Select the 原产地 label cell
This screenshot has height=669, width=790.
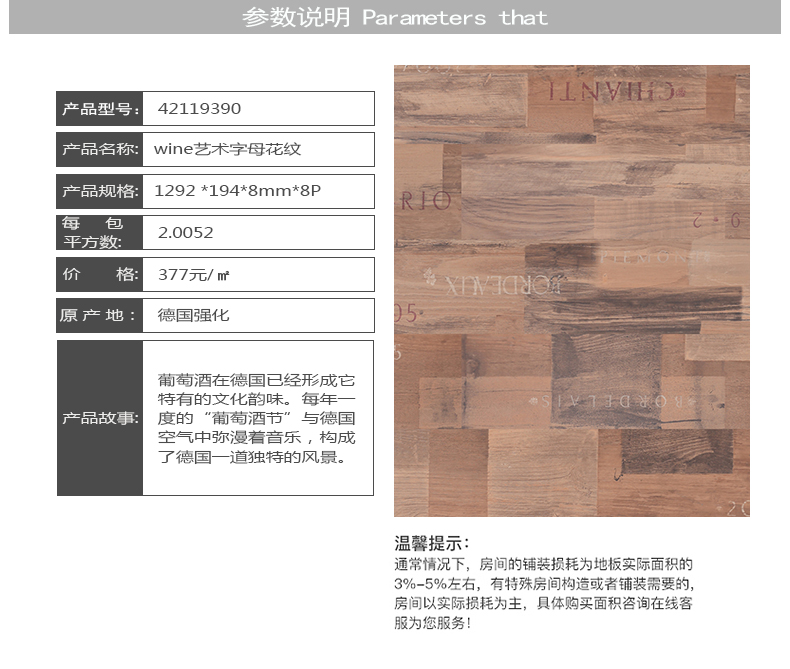point(100,315)
